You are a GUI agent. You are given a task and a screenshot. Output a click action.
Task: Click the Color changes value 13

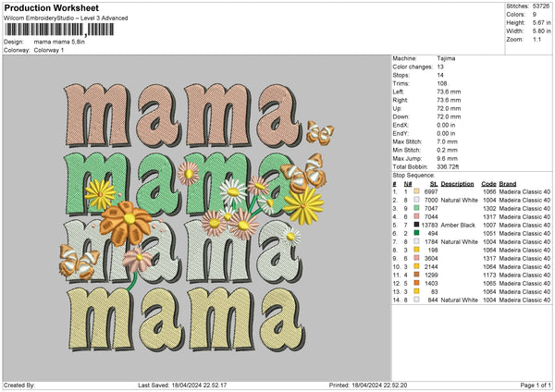coord(440,67)
